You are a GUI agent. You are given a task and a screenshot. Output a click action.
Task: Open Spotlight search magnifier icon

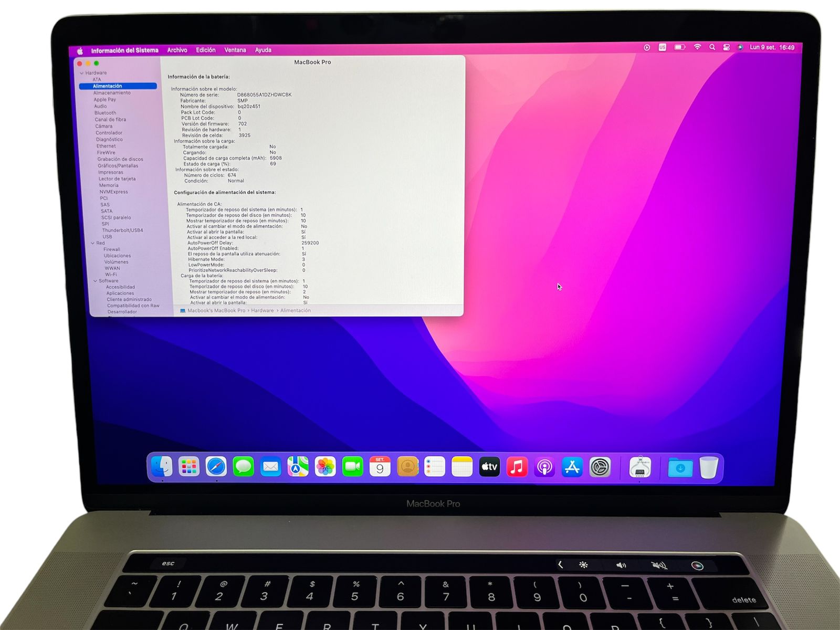coord(712,47)
